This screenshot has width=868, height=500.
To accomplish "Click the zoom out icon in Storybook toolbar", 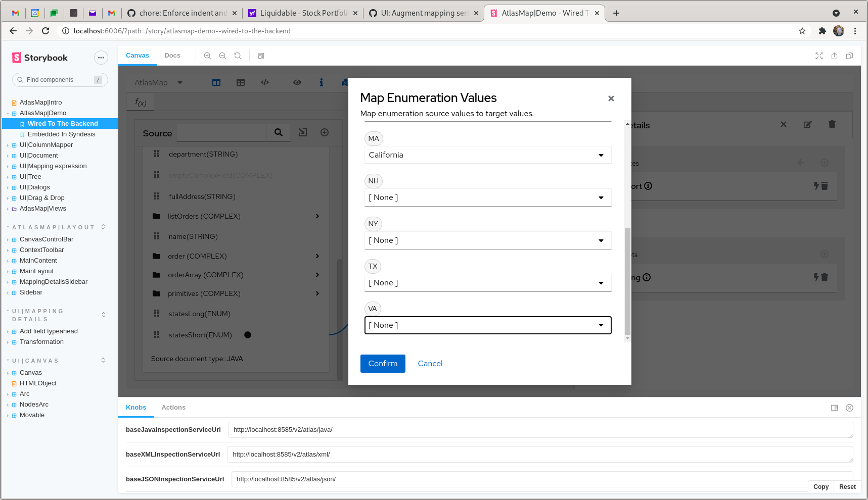I will (223, 56).
